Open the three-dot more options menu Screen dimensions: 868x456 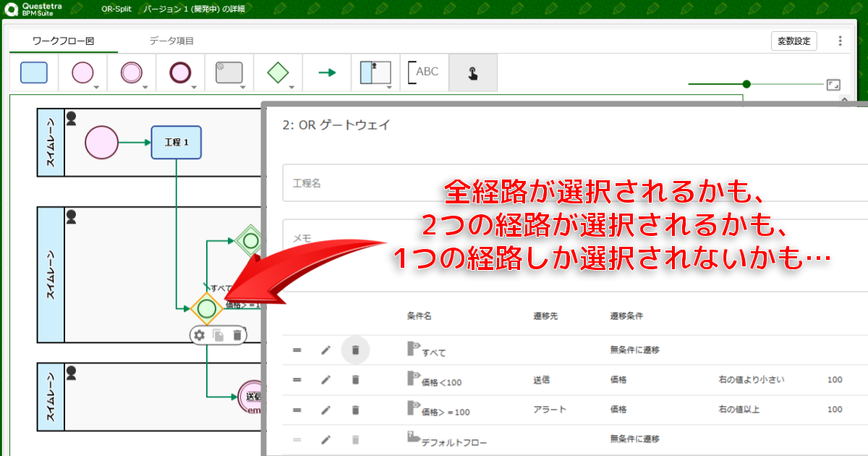tap(840, 41)
